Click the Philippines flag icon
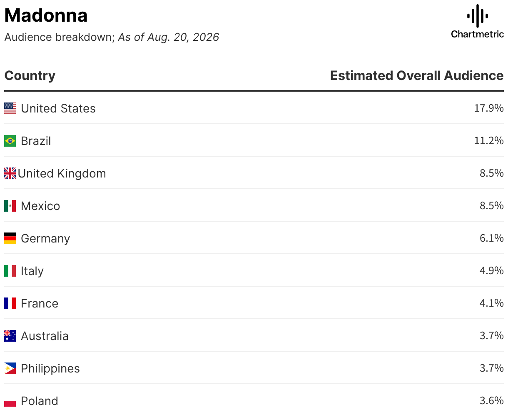Image resolution: width=508 pixels, height=420 pixels. (10, 368)
